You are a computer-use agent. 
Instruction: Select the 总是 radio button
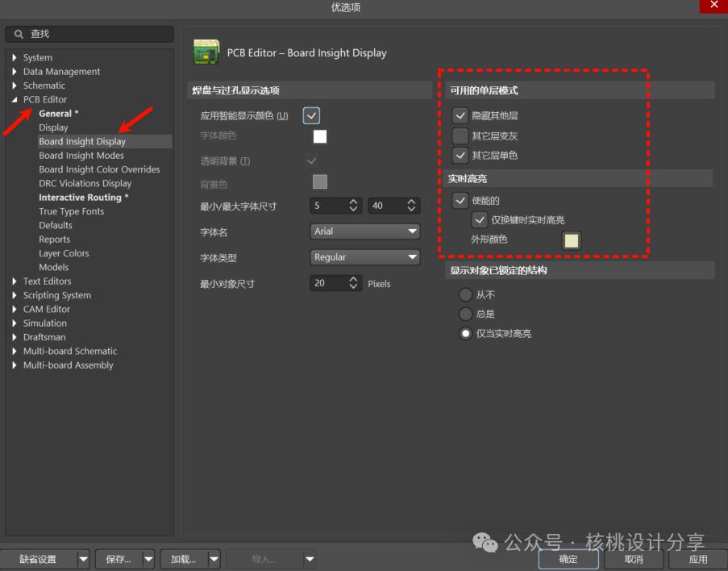465,314
